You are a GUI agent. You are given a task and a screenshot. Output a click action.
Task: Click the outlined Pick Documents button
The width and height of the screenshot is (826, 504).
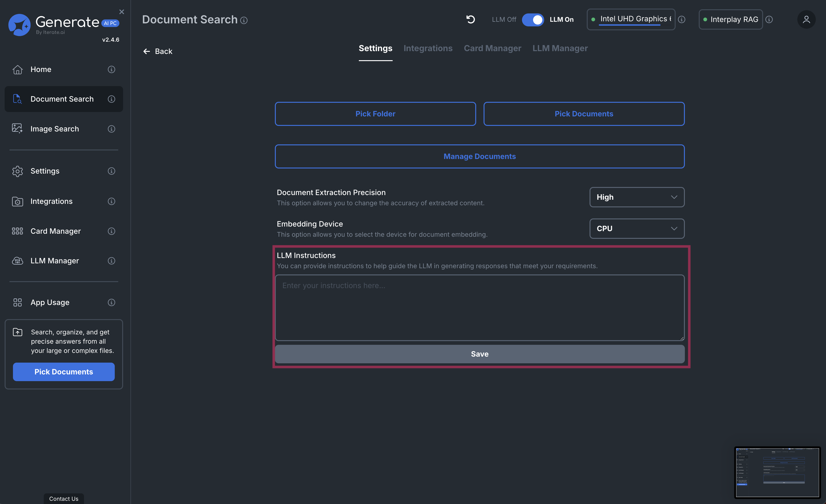click(x=584, y=114)
